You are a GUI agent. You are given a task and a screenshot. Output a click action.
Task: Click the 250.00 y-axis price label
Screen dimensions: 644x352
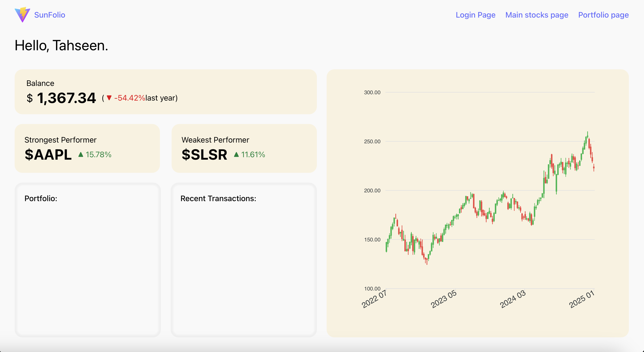[x=372, y=141]
